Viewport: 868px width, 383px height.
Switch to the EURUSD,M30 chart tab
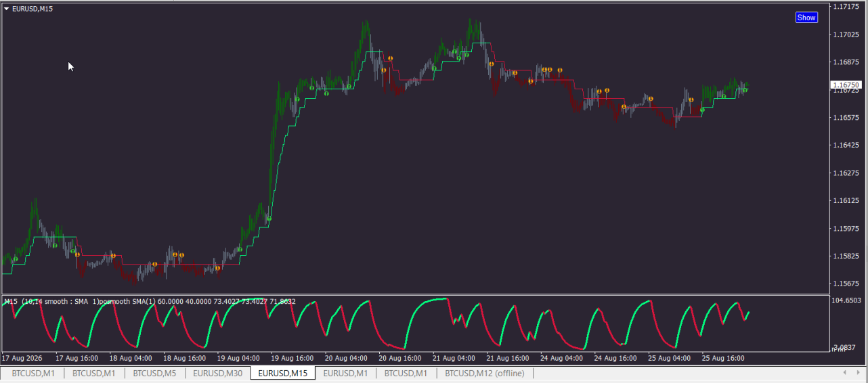(x=217, y=373)
